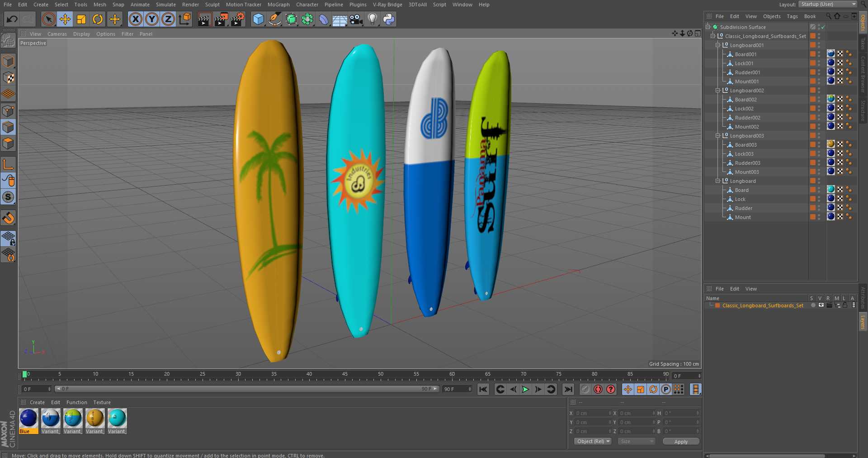Click the Board003 material tag
Image resolution: width=868 pixels, height=458 pixels.
(x=830, y=144)
